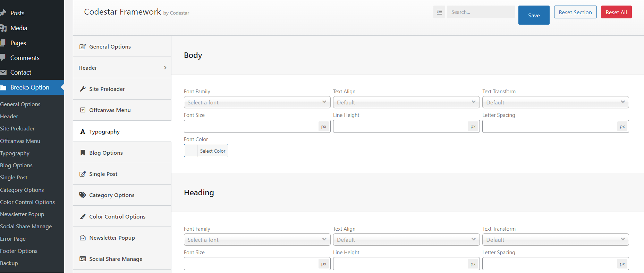Click the Site Preloader wrench icon
Screen dimensions: 644x273
(x=83, y=89)
